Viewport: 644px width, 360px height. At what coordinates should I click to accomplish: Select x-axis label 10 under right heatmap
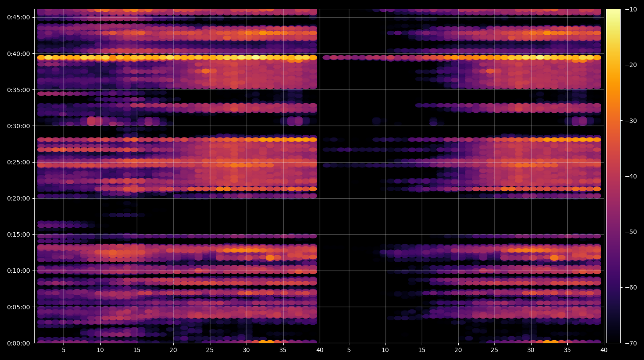tap(386, 350)
